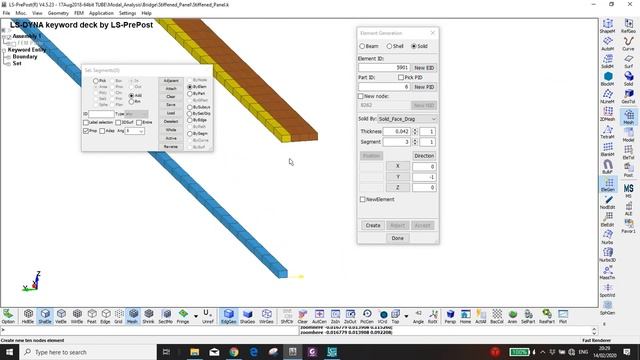The image size is (640, 360).
Task: Open the TetraM tetrahedron mesher
Action: coord(607,131)
